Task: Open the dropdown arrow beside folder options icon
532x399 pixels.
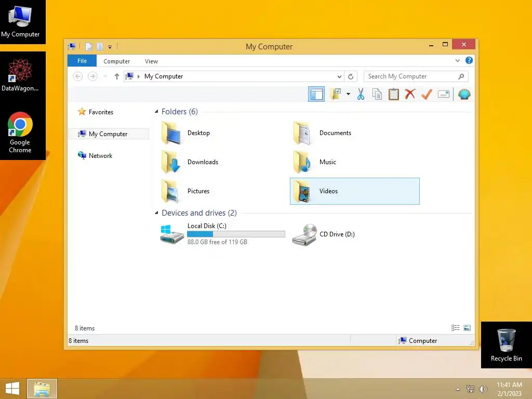Action: coord(348,94)
